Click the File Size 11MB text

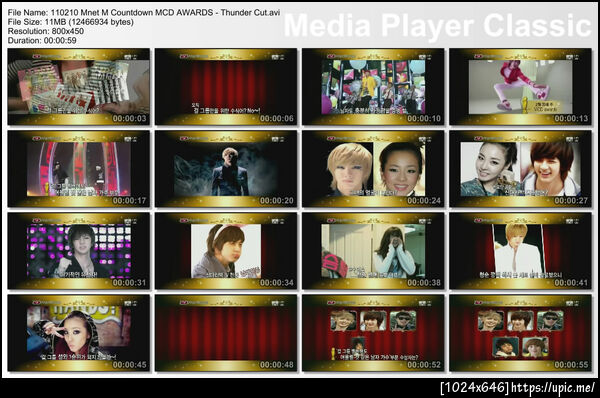[x=71, y=22]
